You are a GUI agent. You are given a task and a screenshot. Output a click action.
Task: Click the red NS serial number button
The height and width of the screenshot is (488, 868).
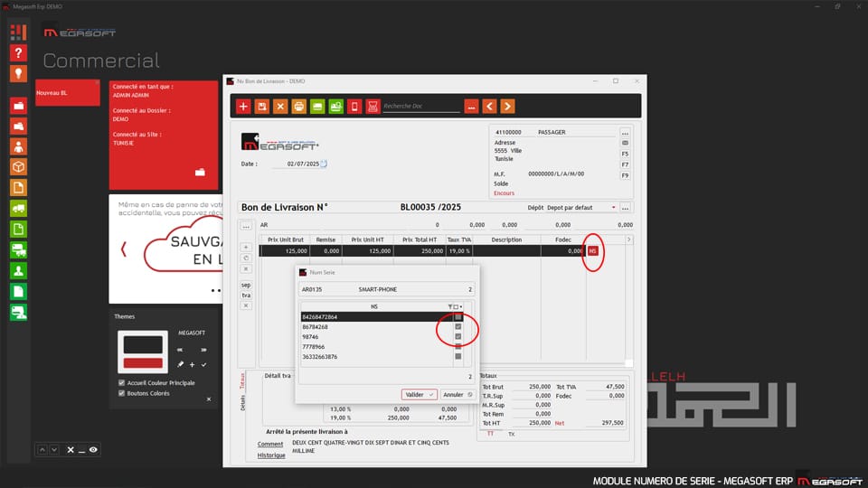tap(593, 251)
